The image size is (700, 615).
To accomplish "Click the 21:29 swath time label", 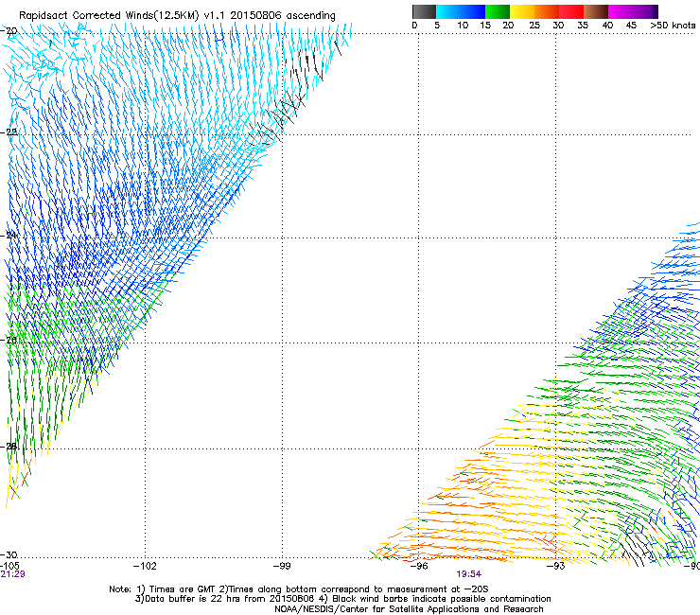I will [x=12, y=574].
